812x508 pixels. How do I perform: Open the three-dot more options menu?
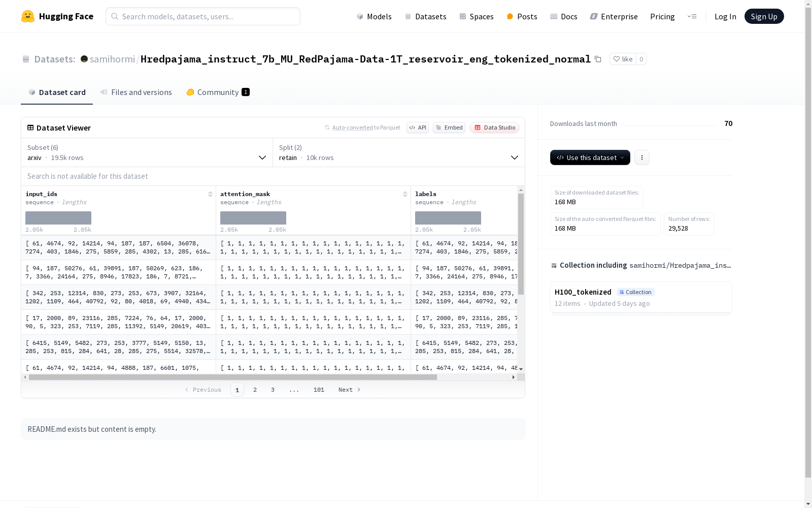click(642, 157)
